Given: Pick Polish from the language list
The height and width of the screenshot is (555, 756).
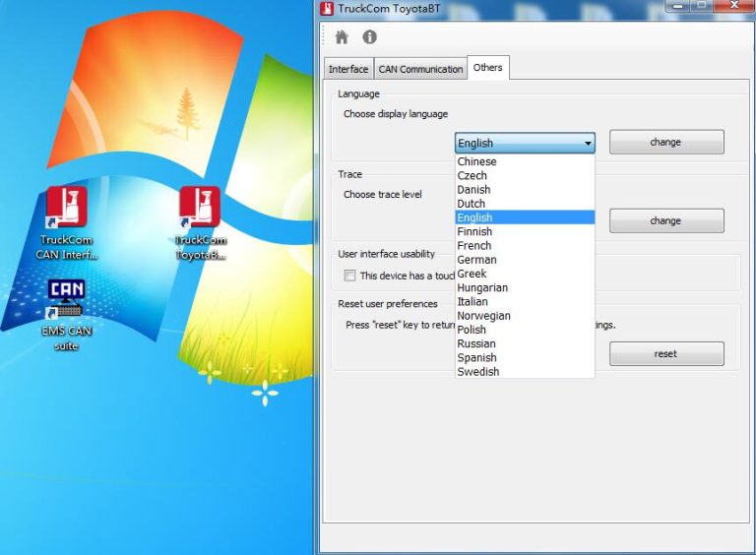Looking at the screenshot, I should click(x=525, y=330).
